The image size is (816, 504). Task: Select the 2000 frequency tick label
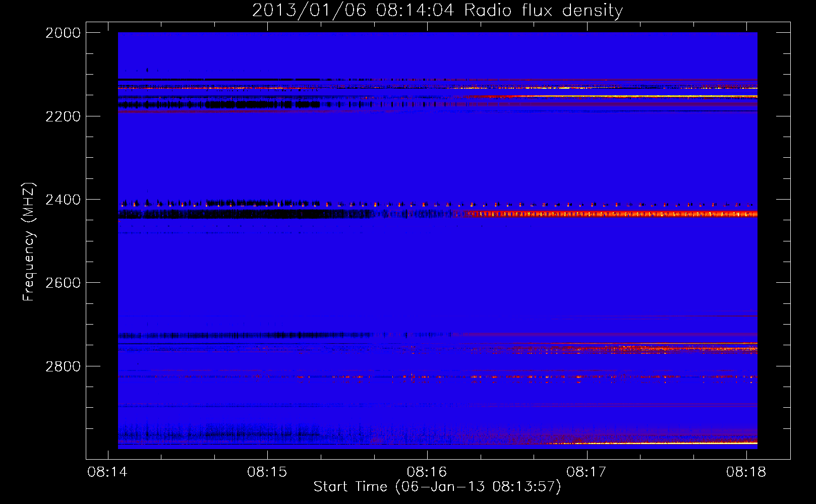pyautogui.click(x=63, y=33)
